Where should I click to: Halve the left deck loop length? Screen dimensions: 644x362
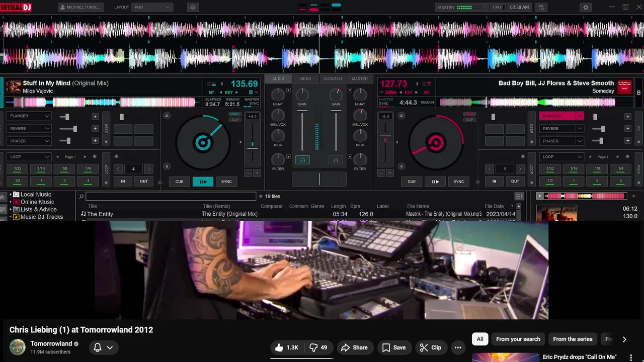118,169
